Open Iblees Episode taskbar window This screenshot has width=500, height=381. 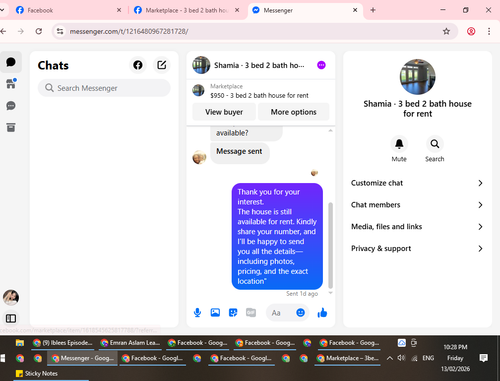63,343
